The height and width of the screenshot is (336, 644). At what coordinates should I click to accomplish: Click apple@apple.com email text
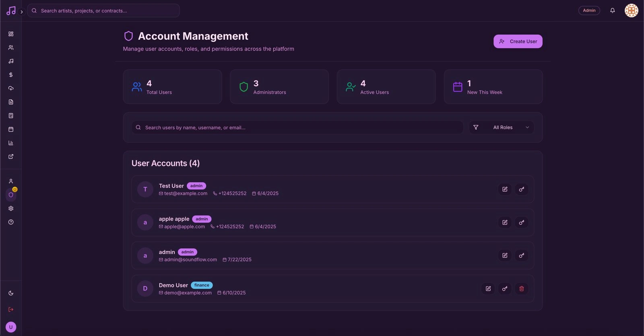(184, 227)
